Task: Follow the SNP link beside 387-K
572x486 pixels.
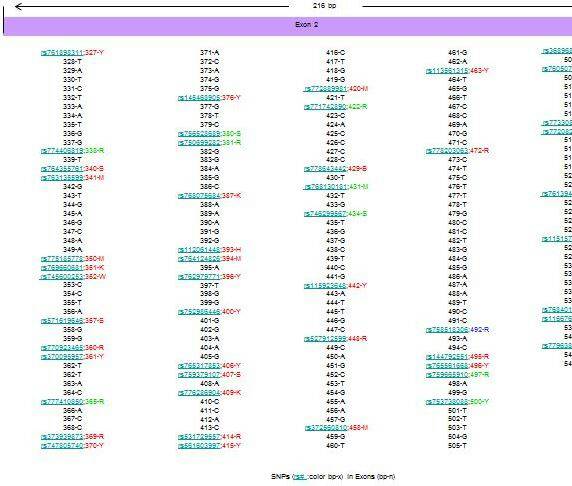Action: [x=200, y=196]
